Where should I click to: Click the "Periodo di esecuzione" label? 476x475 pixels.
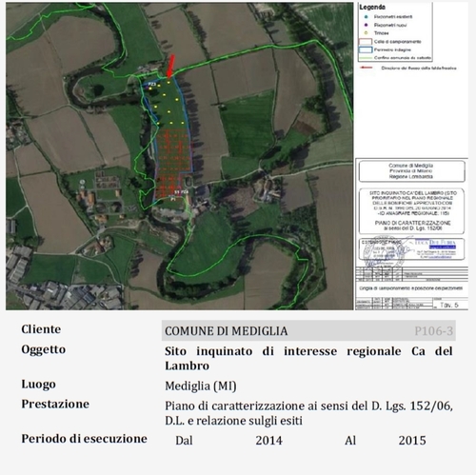click(84, 439)
